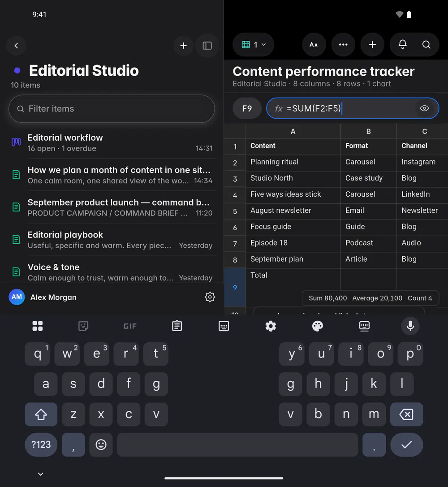Screen dimensions: 448x487
Task: Tap the 'm' key
Action: point(374,414)
